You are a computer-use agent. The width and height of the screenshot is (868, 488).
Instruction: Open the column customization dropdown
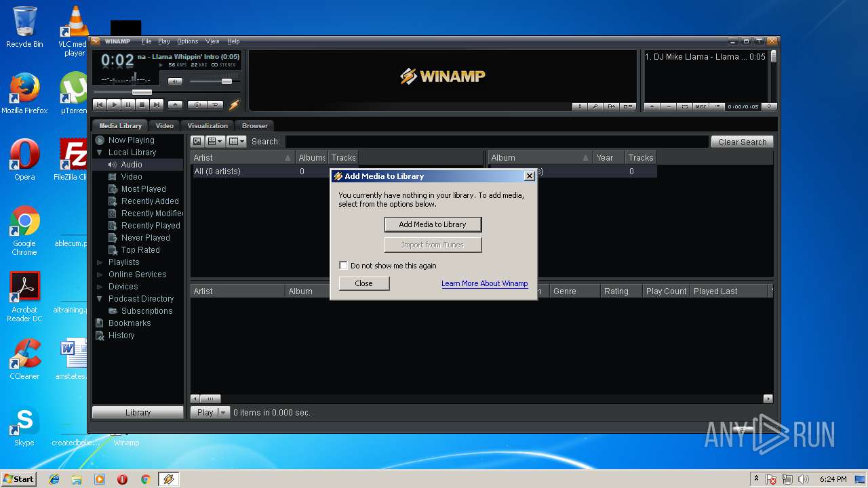(x=237, y=142)
